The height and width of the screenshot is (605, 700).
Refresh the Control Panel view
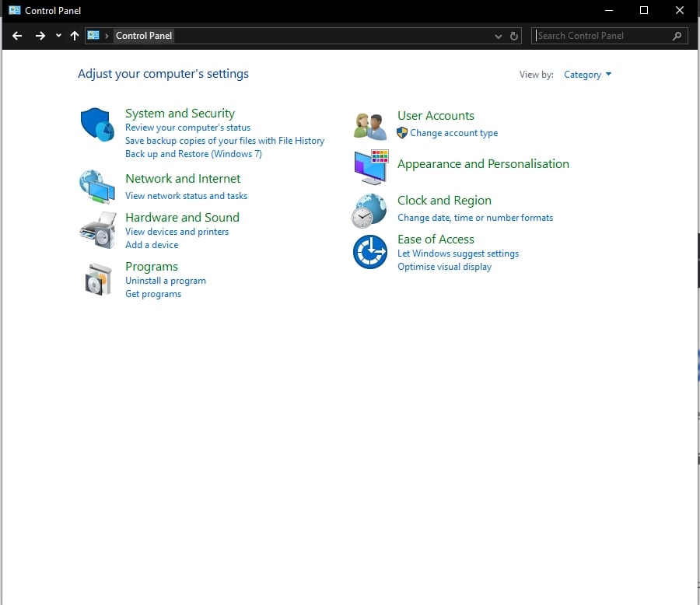514,37
